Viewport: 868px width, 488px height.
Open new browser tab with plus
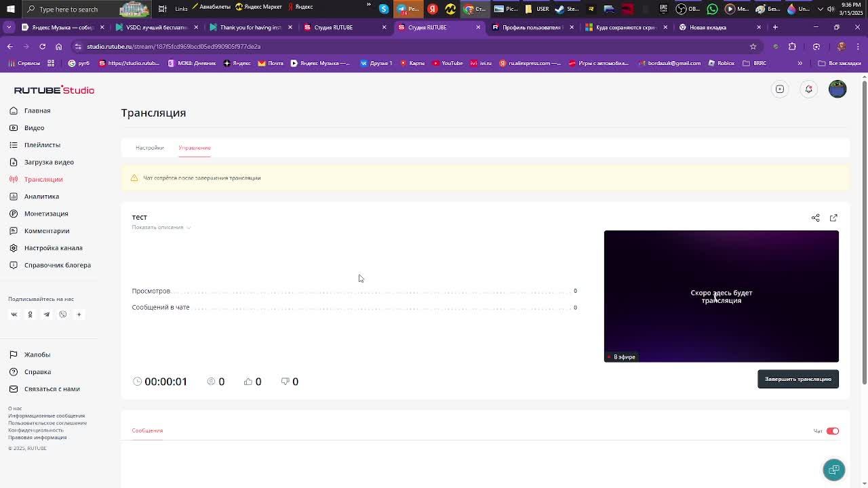[x=775, y=27]
